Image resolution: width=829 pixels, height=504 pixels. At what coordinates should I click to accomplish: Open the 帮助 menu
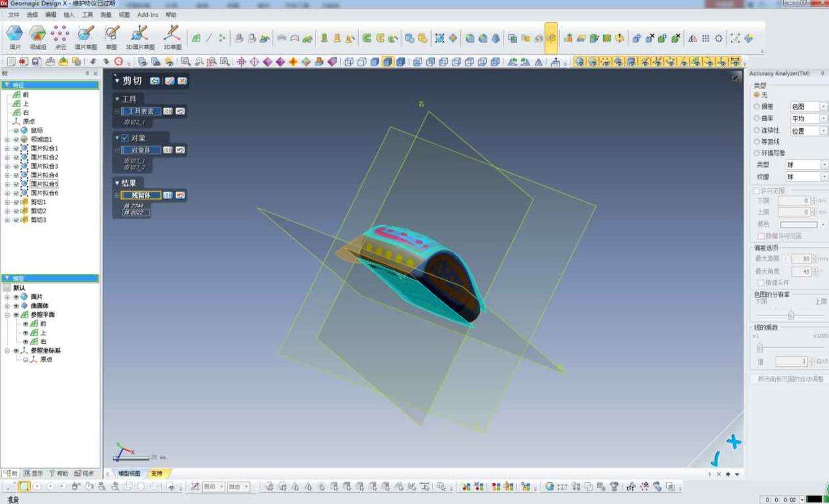(171, 15)
